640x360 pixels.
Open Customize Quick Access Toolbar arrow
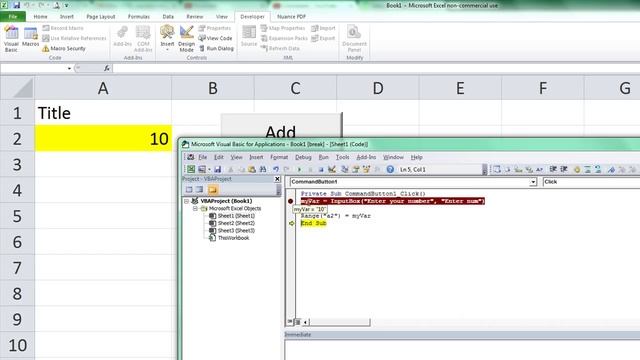[x=67, y=6]
